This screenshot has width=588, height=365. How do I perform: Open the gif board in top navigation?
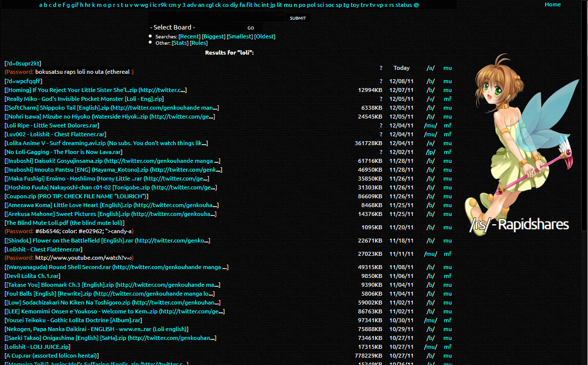click(x=75, y=5)
